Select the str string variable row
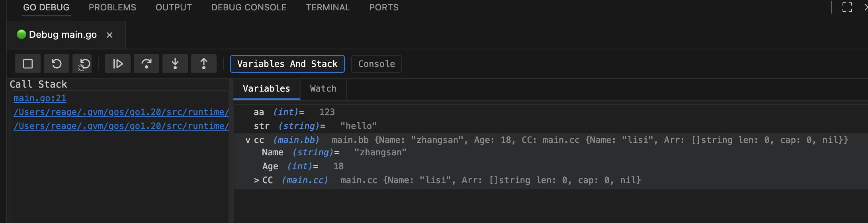Image resolution: width=868 pixels, height=223 pixels. (315, 126)
